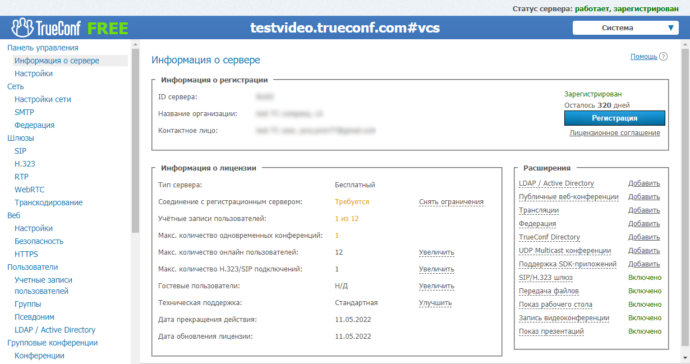Open SIP gateway page
The image size is (690, 364).
pos(20,151)
